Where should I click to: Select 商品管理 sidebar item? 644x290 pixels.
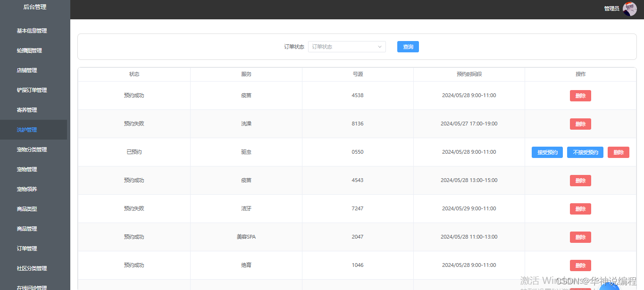point(27,229)
